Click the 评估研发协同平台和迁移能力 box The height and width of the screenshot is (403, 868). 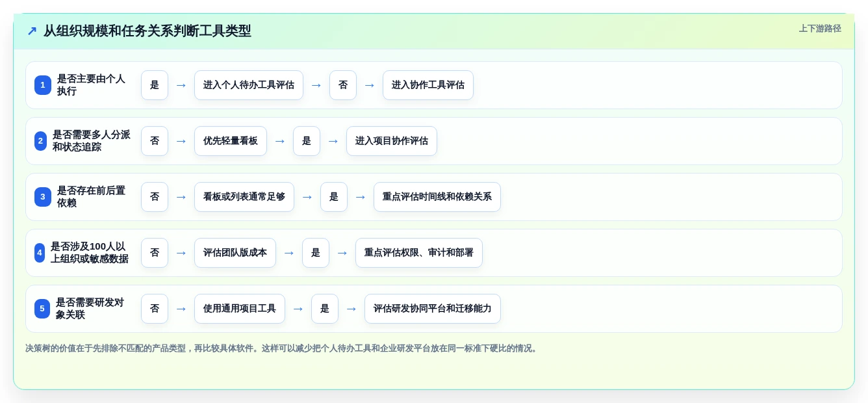click(433, 309)
